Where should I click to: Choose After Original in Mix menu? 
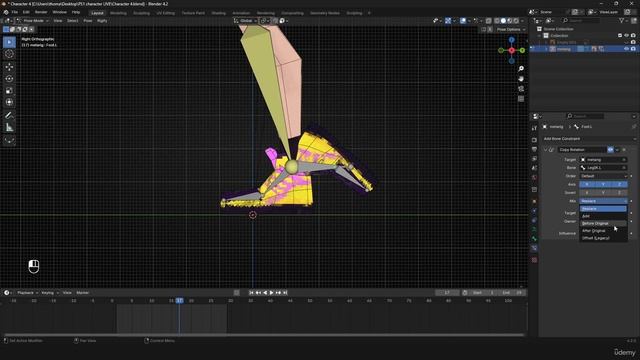tap(603, 231)
